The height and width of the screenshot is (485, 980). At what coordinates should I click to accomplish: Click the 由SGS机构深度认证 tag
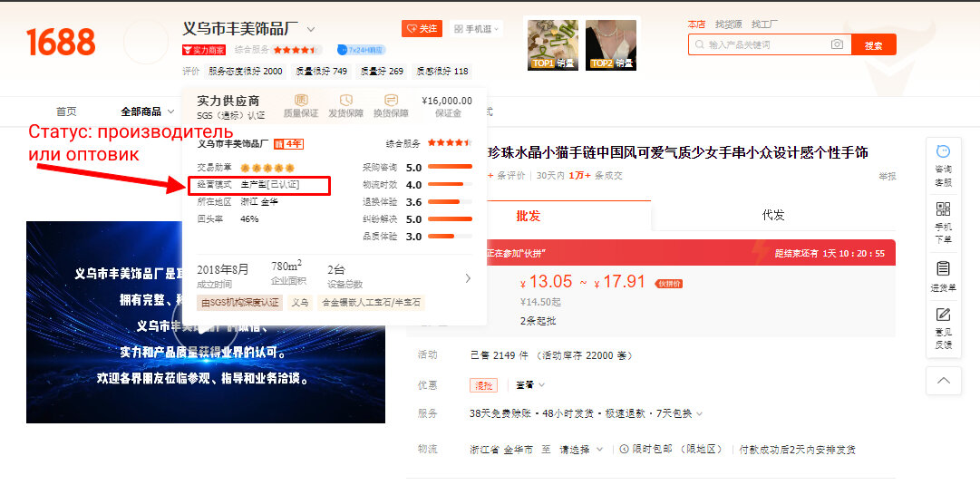click(240, 303)
